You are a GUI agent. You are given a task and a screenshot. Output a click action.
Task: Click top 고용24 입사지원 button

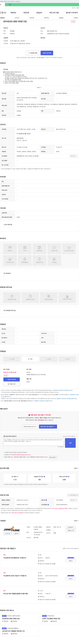pyautogui.click(x=47, y=53)
